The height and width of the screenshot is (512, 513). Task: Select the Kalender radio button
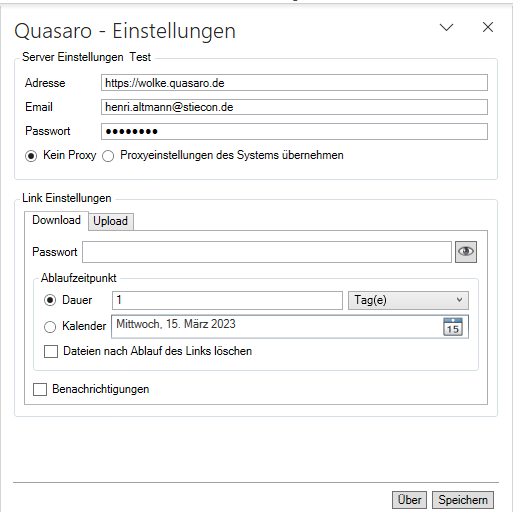(x=50, y=327)
